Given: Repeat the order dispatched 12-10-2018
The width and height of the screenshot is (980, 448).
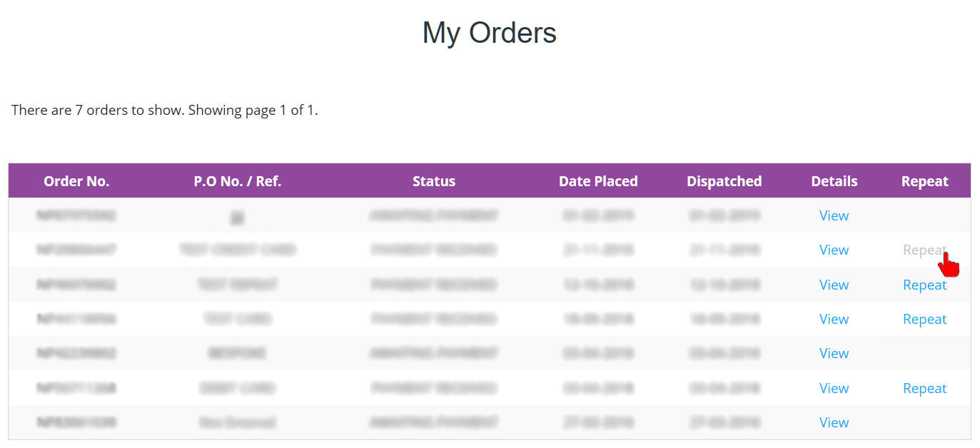Looking at the screenshot, I should [924, 284].
